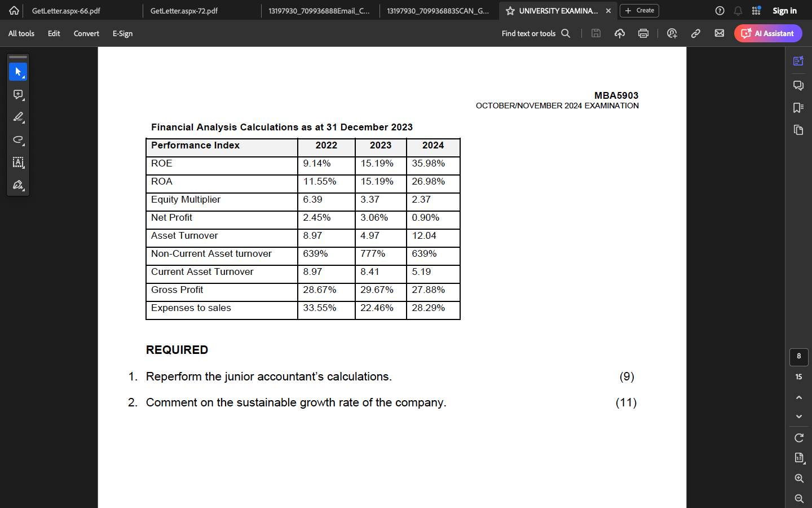Print the current PDF
Image resolution: width=812 pixels, height=508 pixels.
pyautogui.click(x=643, y=33)
